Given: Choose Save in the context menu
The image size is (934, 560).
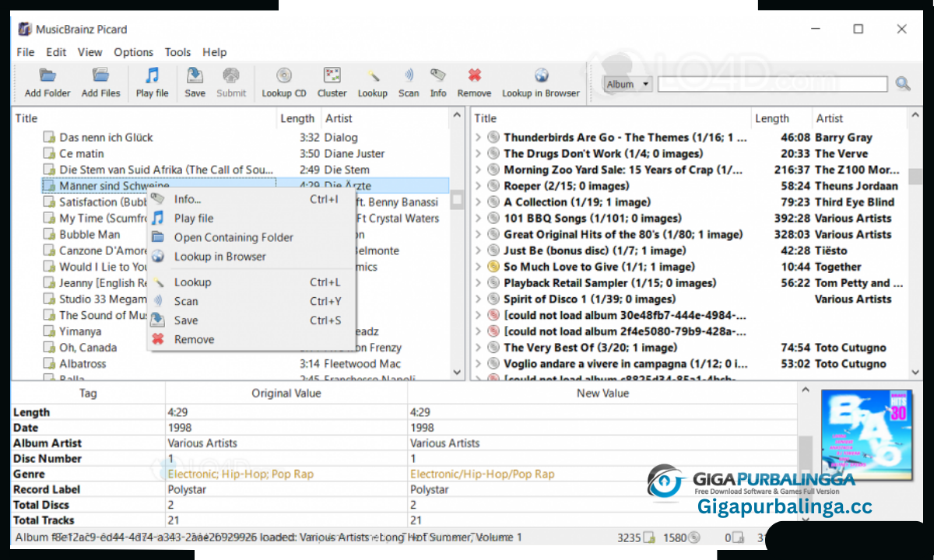Looking at the screenshot, I should pyautogui.click(x=251, y=320).
